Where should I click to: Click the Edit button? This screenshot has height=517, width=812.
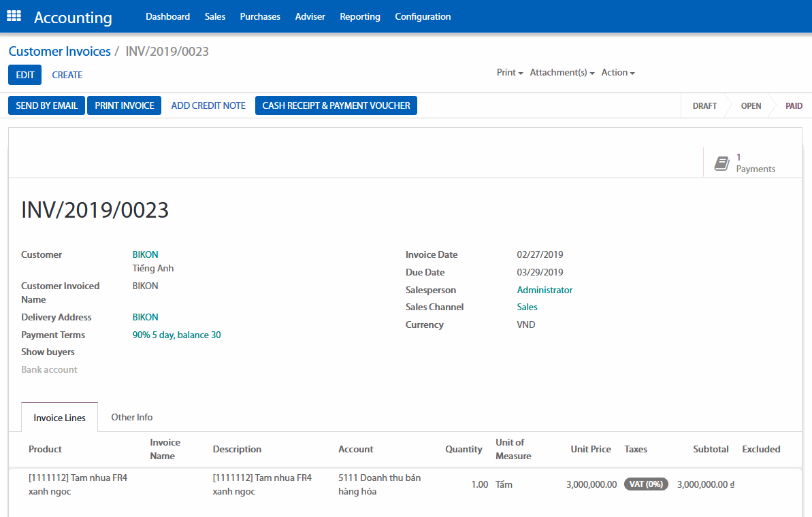[25, 75]
